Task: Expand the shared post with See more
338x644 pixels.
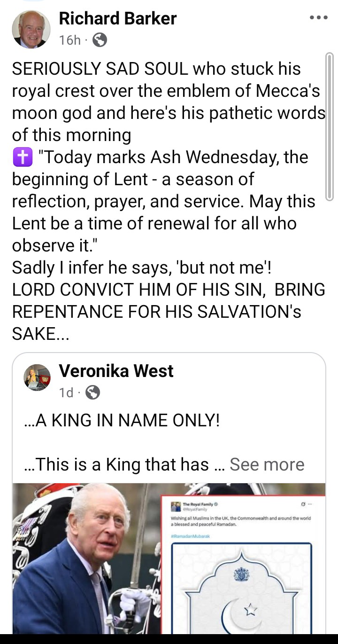Action: 267,464
